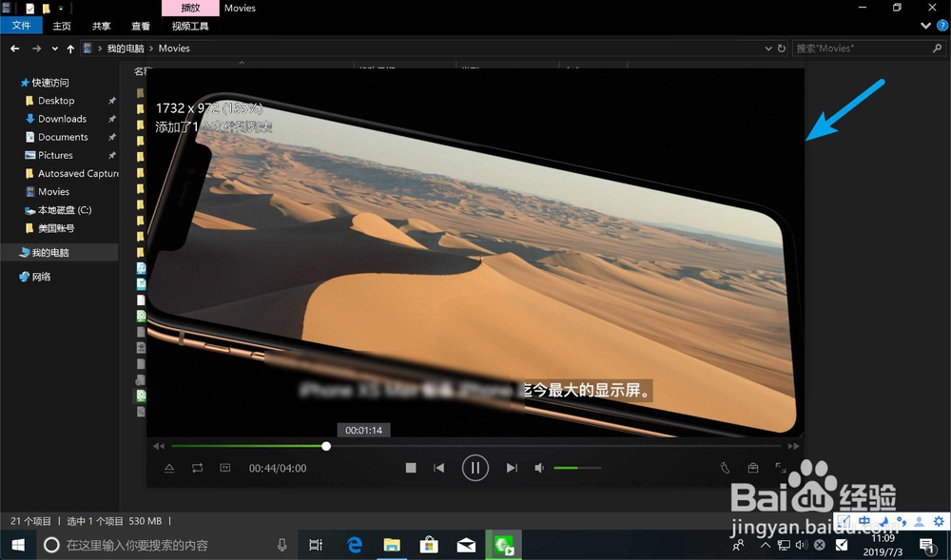The width and height of the screenshot is (951, 560).
Task: Open the 视频工具 ribbon tab
Action: [190, 26]
